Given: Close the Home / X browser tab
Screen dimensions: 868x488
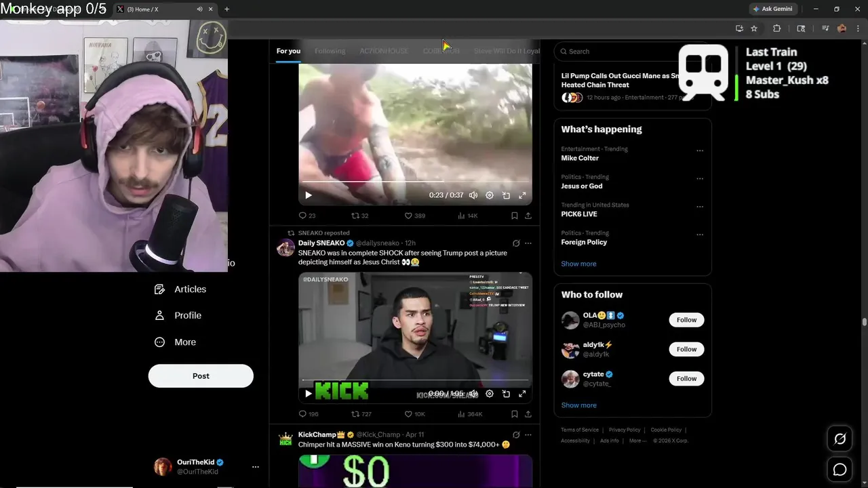Looking at the screenshot, I should (210, 9).
